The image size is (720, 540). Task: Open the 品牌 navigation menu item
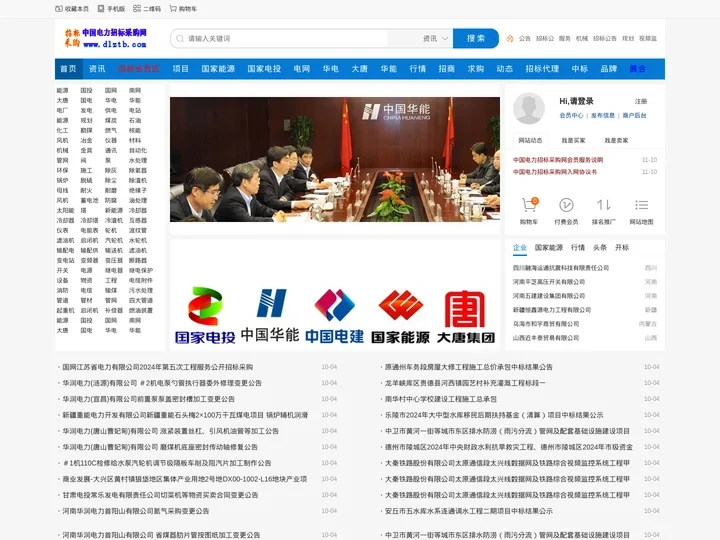pos(609,69)
